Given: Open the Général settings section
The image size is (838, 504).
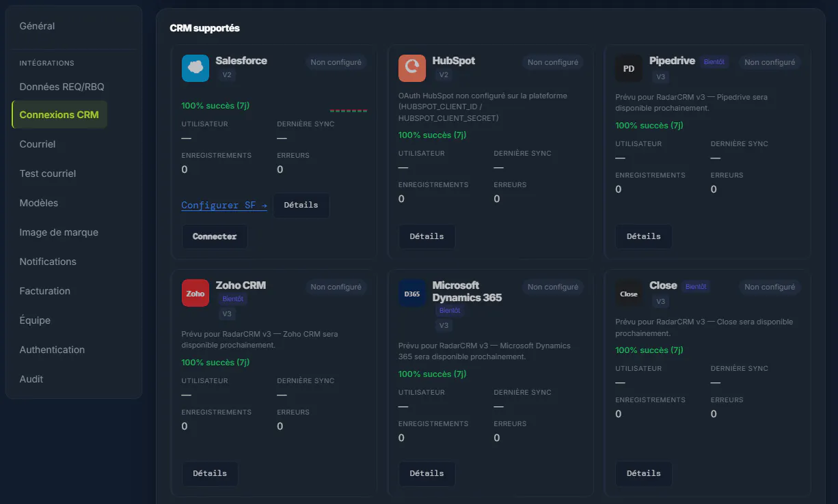Looking at the screenshot, I should click(37, 26).
